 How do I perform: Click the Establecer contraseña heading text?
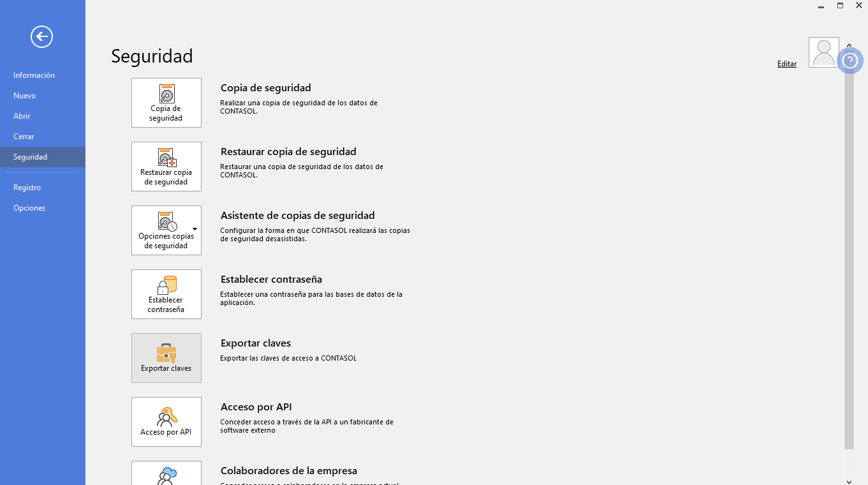click(x=271, y=280)
